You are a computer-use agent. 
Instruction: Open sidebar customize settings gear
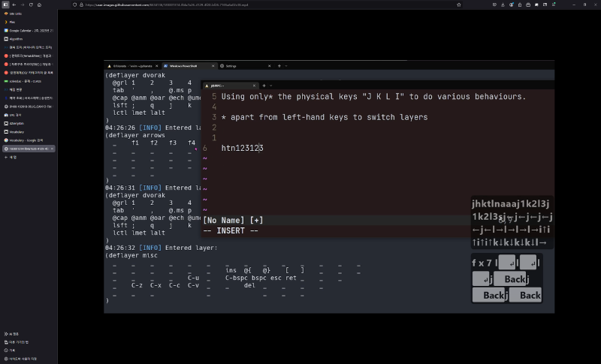coord(17,359)
